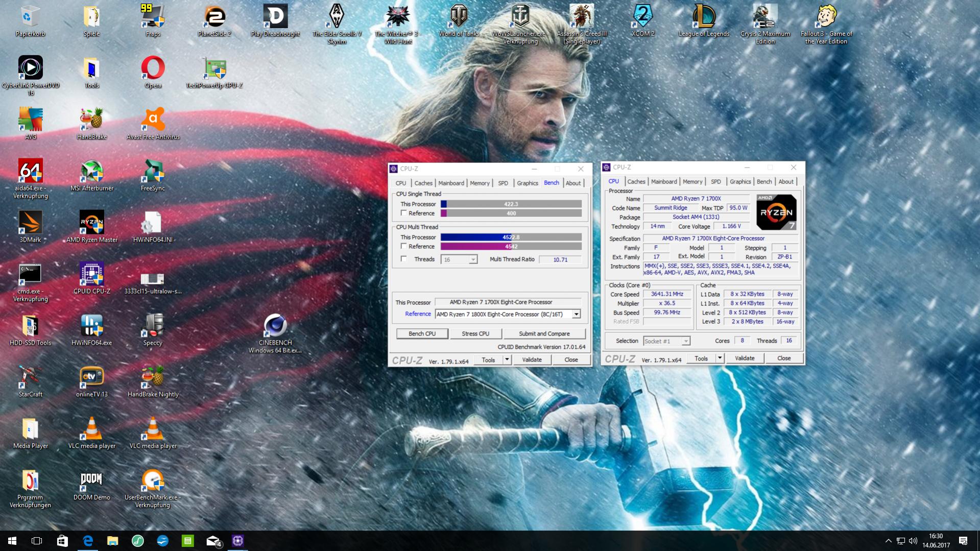This screenshot has width=980, height=551.
Task: Click the TechPowerUp GPU-Z icon
Action: coord(214,72)
